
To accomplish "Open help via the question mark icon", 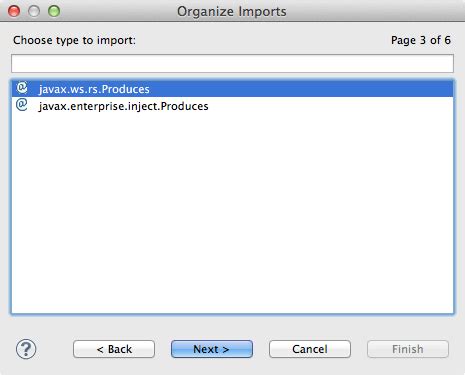I will tap(26, 349).
